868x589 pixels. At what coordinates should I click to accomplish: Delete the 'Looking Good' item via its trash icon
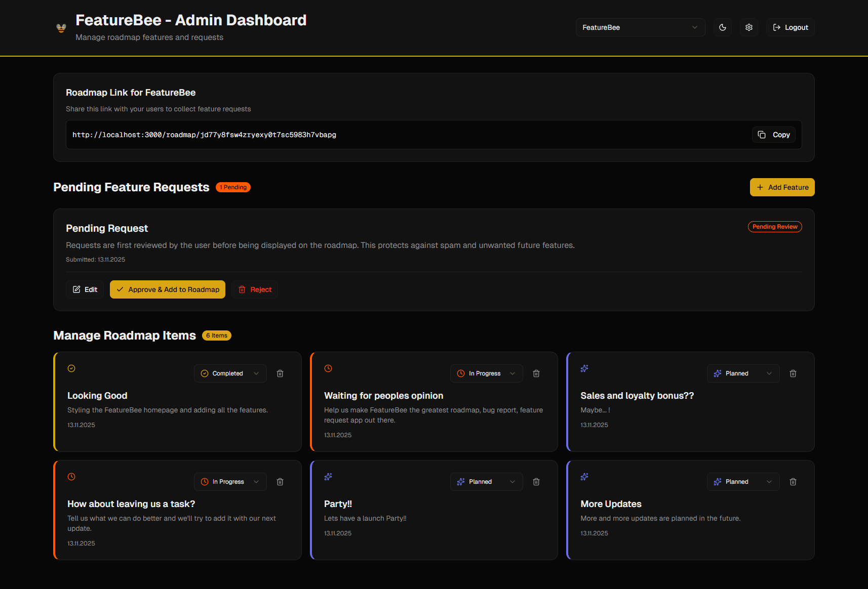pyautogui.click(x=280, y=373)
